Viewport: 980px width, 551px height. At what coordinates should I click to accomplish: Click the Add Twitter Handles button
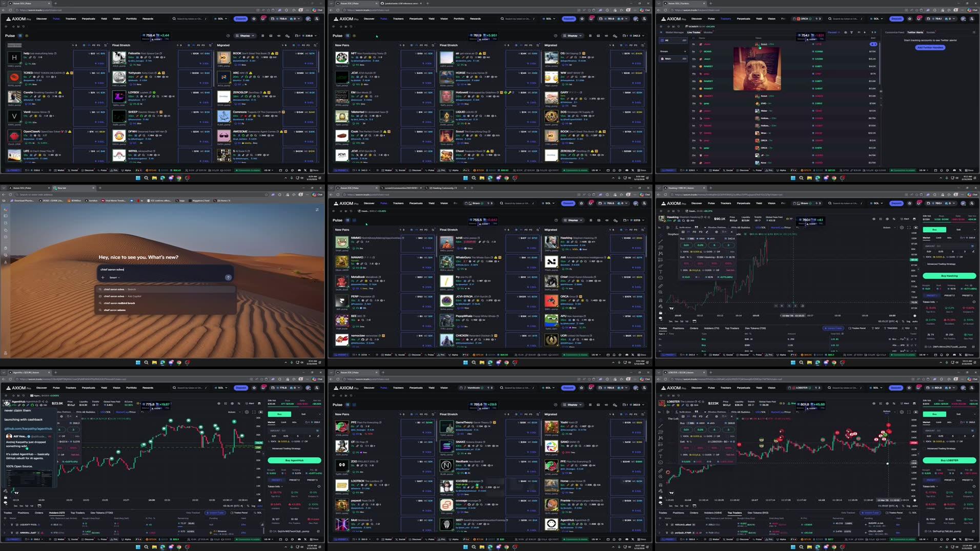coord(930,47)
